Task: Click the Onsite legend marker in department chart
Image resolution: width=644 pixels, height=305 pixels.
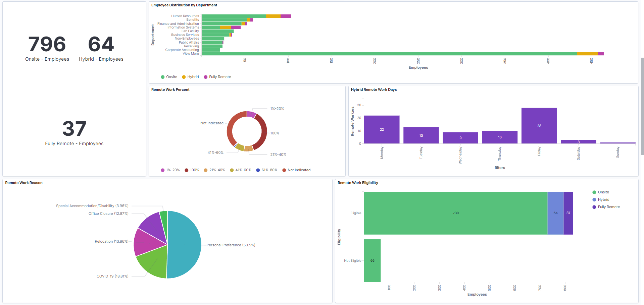Action: point(162,77)
